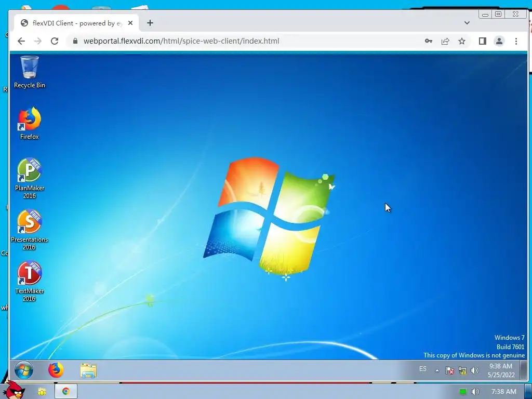The height and width of the screenshot is (399, 532).
Task: Open the yellow icon in host taskbar
Action: coord(42,392)
